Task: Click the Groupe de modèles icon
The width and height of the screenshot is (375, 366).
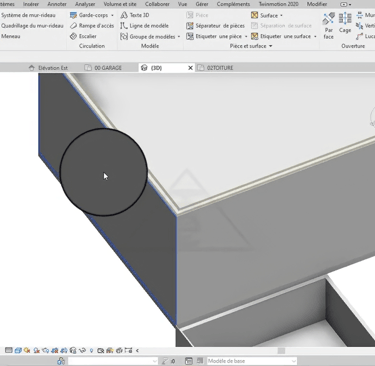Action: [x=124, y=36]
